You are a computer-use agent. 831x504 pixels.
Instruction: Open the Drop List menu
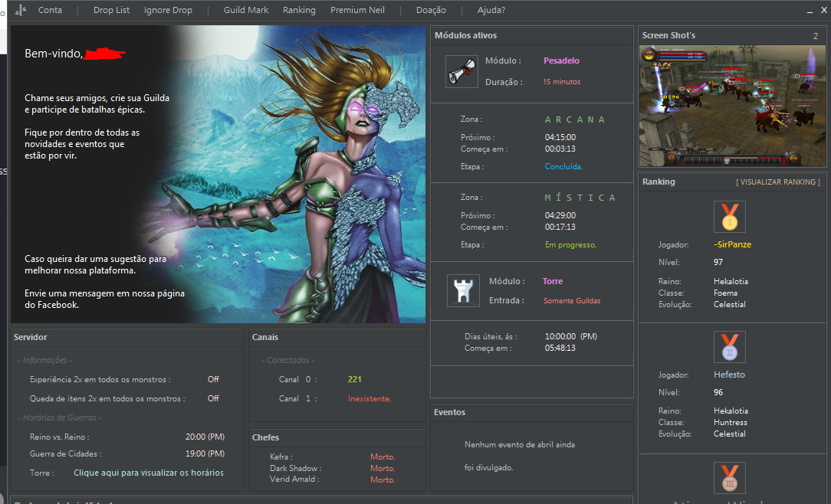[x=111, y=10]
